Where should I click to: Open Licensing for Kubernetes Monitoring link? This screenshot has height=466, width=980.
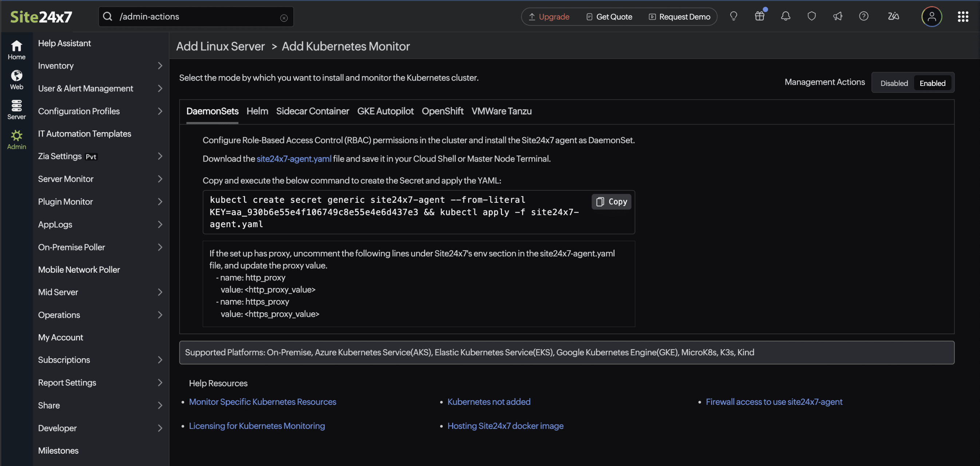(257, 426)
